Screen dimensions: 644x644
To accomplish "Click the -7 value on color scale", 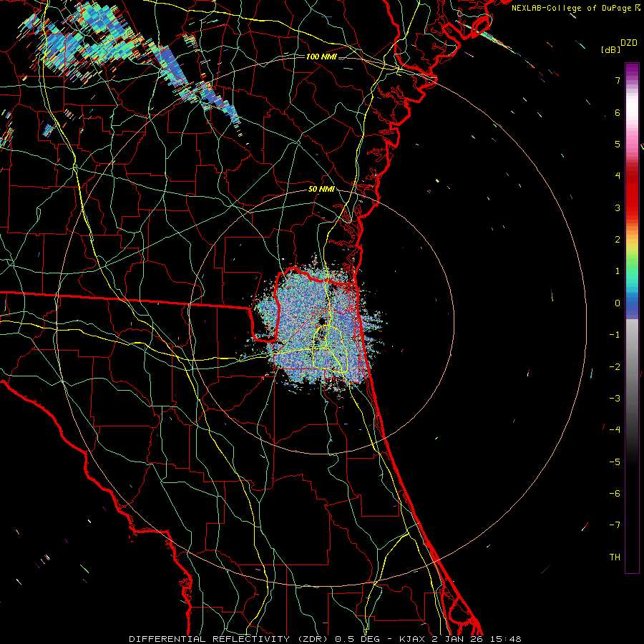I will (x=615, y=525).
